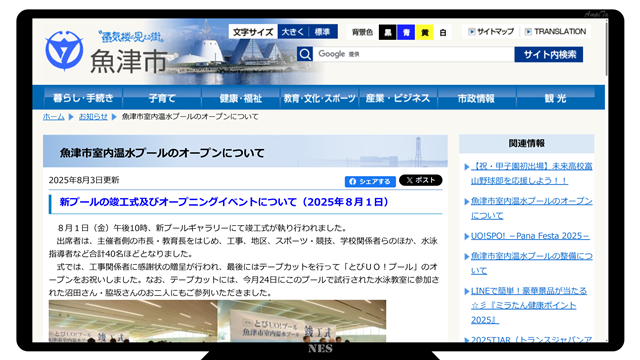
Task: Share article via Facebook シェアする button
Action: [370, 181]
